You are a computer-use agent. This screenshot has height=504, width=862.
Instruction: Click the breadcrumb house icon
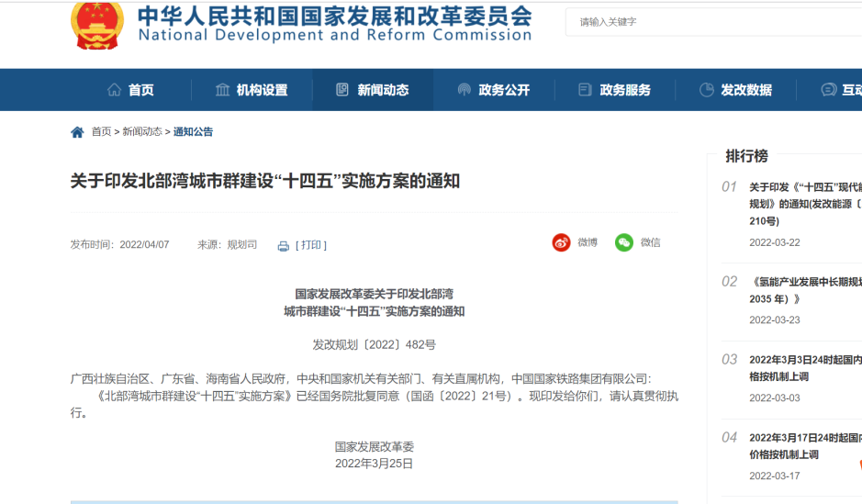click(x=77, y=132)
